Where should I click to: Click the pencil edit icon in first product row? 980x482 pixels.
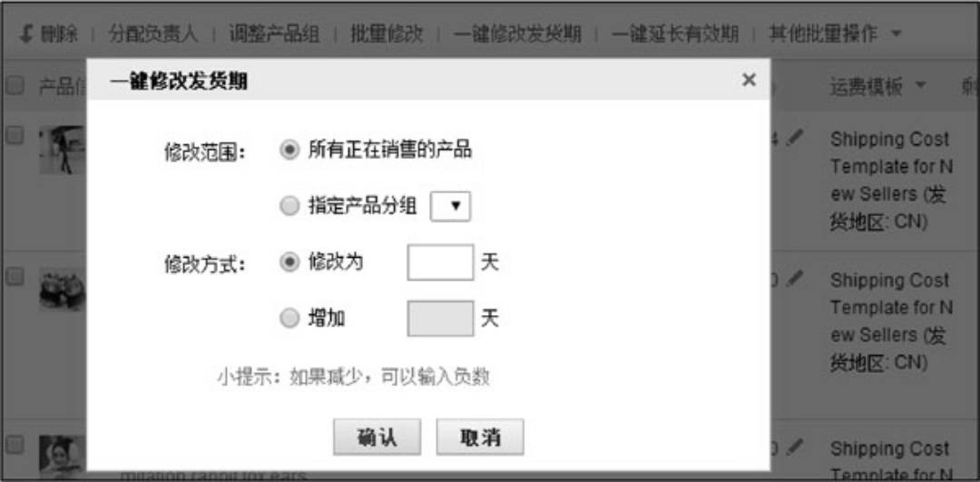coord(794,138)
